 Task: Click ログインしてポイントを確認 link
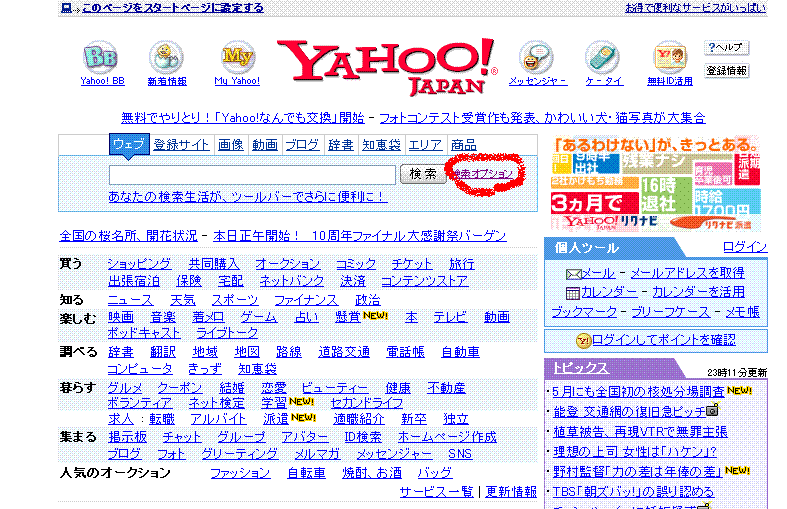point(664,340)
